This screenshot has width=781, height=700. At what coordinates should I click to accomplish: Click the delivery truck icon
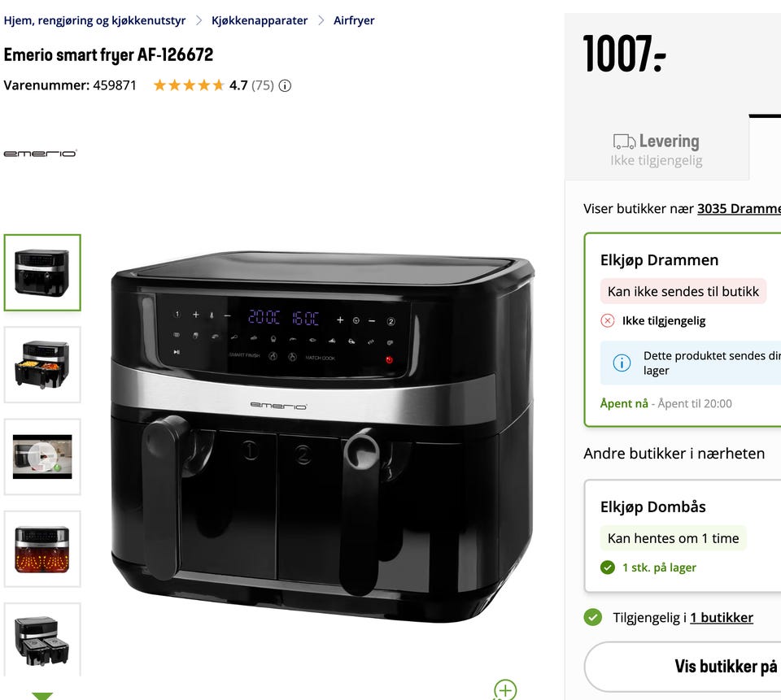(624, 141)
